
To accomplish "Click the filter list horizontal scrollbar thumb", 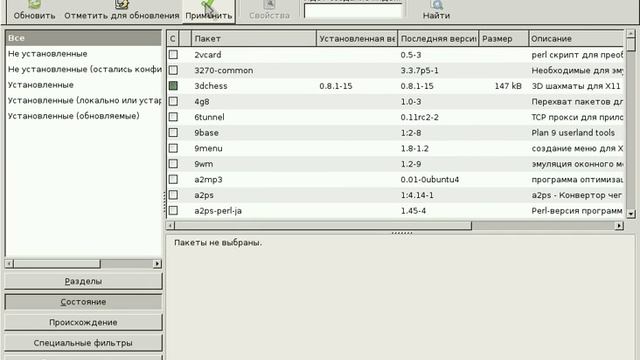I will pyautogui.click(x=57, y=264).
